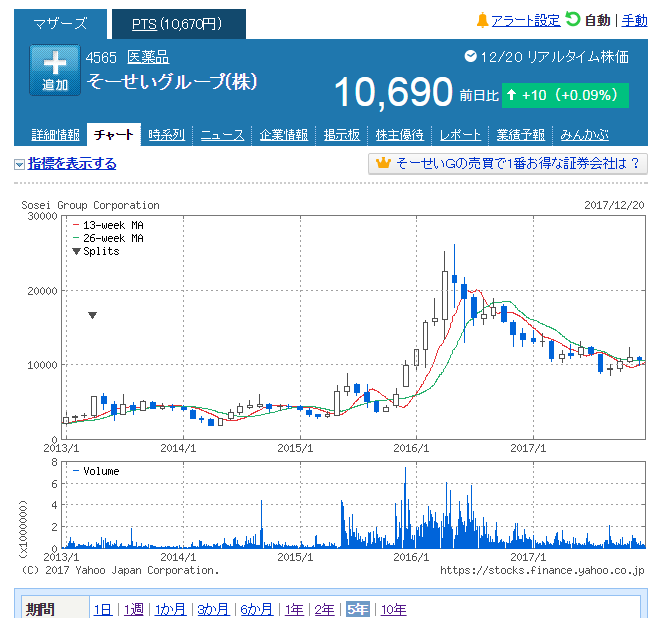Select 自動 refresh mode
This screenshot has width=657, height=618.
(597, 20)
